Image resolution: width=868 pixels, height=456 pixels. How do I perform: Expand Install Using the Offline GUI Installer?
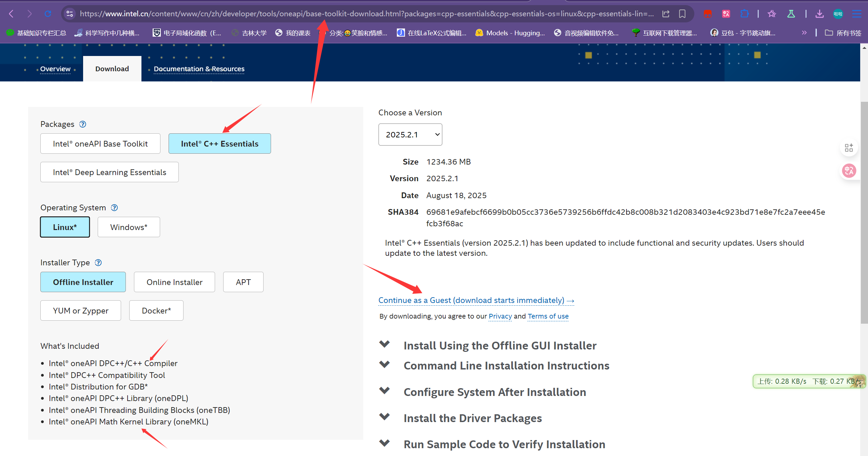500,345
